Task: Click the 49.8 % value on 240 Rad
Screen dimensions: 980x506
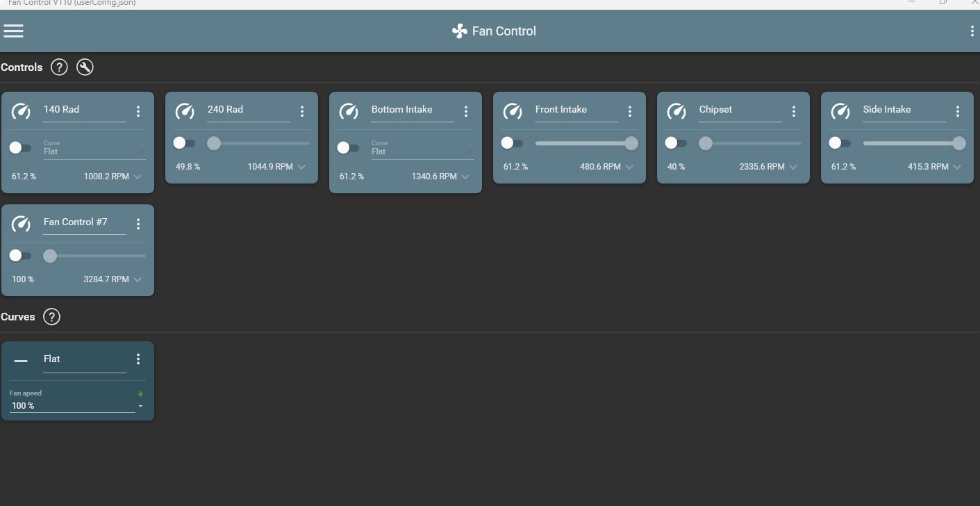Action: pyautogui.click(x=188, y=167)
